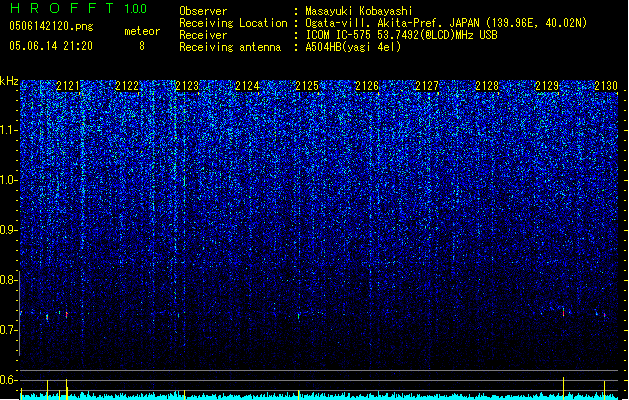The image size is (629, 400).
Task: Click the meteor label
Action: click(x=142, y=31)
